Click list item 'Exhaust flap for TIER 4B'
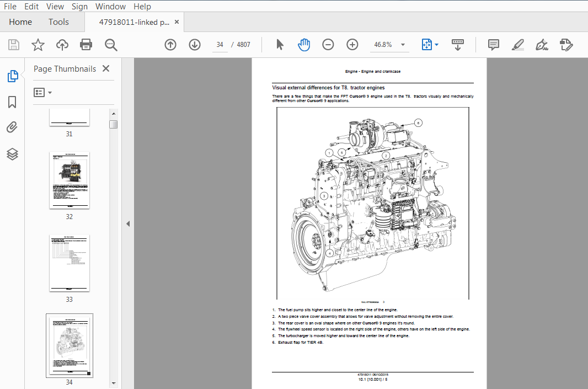 [x=301, y=343]
